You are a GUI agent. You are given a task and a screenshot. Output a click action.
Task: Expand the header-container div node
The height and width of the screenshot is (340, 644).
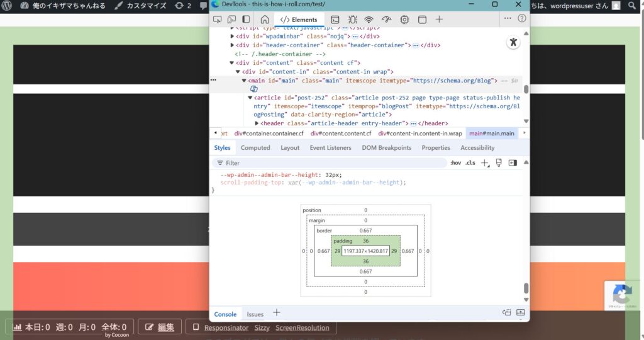[x=233, y=45]
